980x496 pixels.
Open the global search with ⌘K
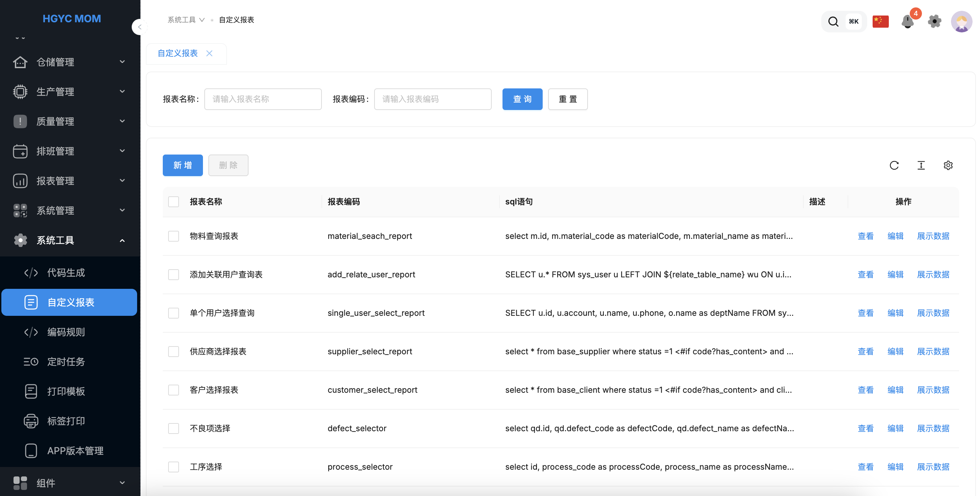[x=844, y=22]
